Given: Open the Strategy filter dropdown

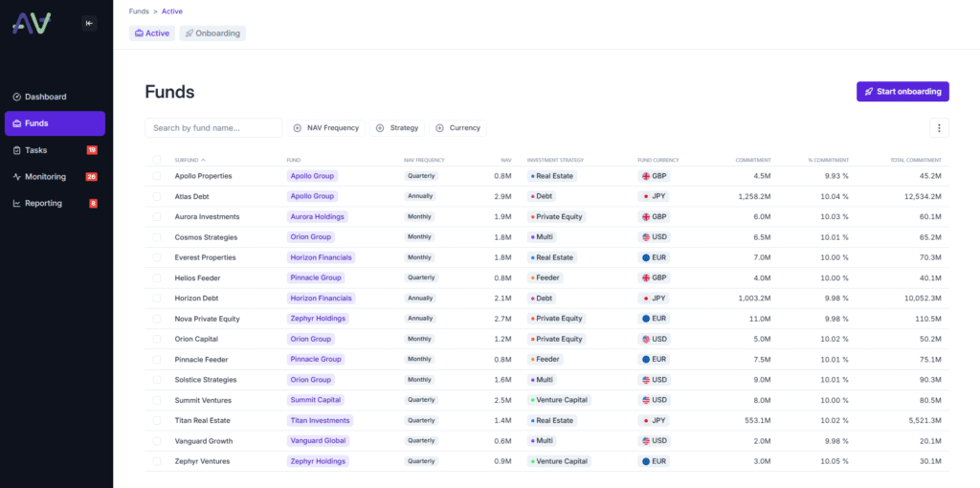Looking at the screenshot, I should click(x=397, y=128).
